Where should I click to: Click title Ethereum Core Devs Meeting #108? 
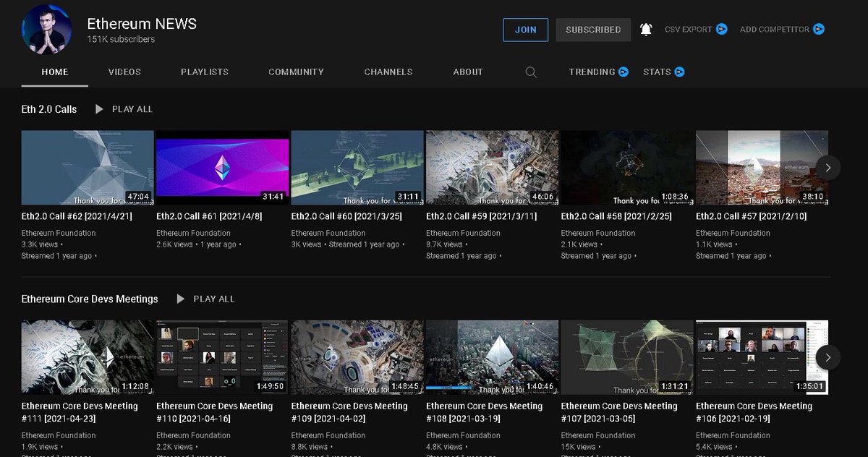click(485, 412)
